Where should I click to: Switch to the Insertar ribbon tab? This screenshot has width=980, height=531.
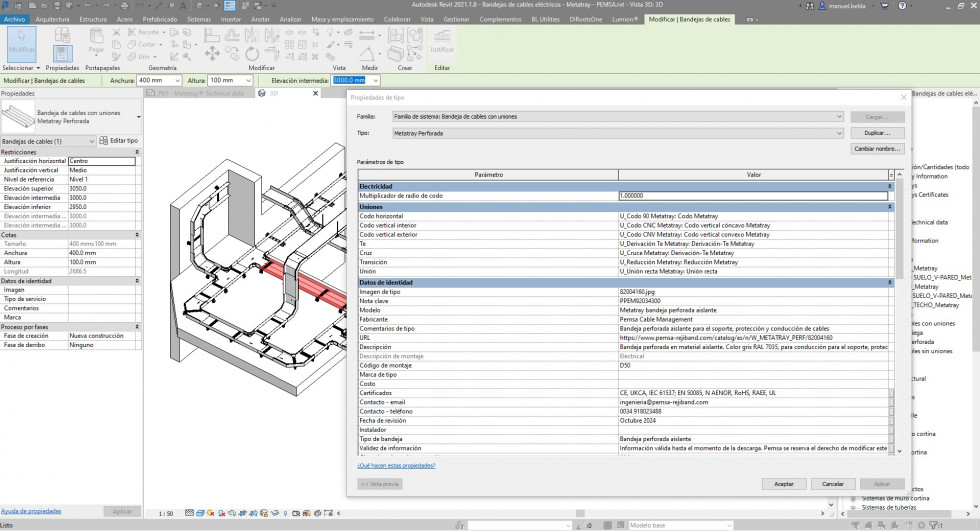pyautogui.click(x=231, y=19)
